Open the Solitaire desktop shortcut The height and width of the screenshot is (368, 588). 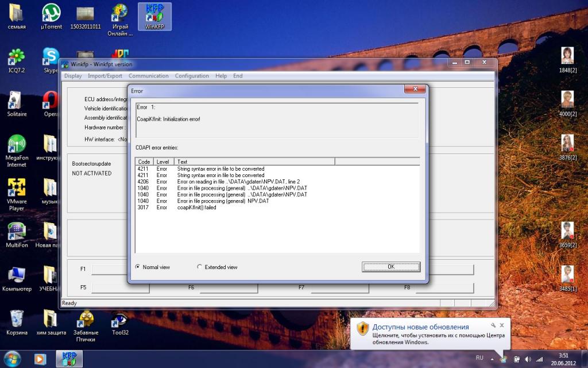point(17,103)
